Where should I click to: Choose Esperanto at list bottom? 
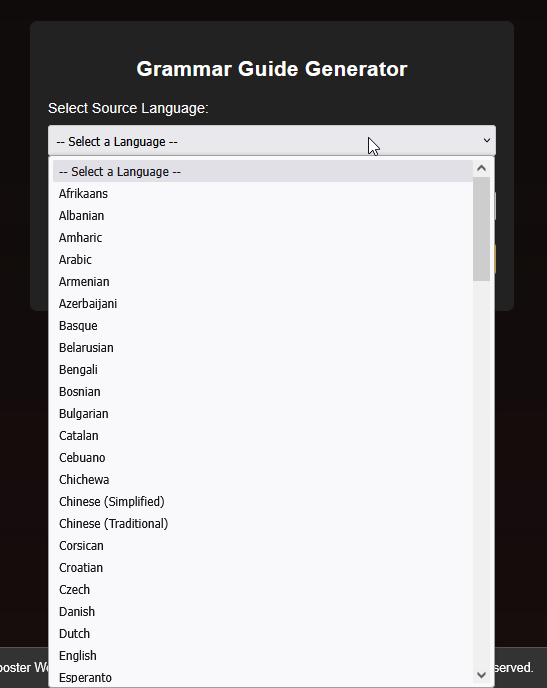pyautogui.click(x=263, y=677)
